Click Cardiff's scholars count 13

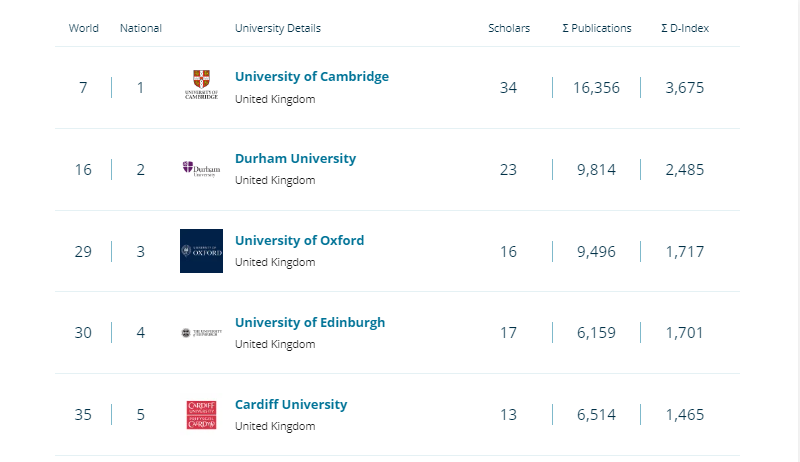[508, 415]
